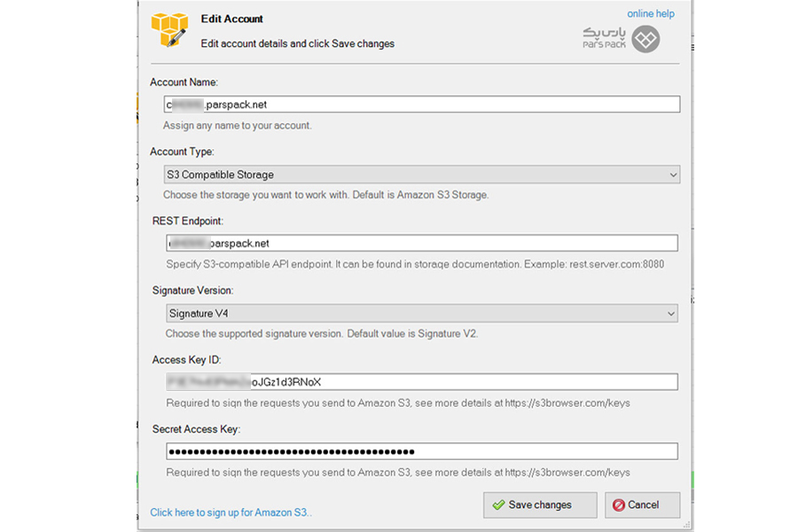Click the red cancel circle icon
Image resolution: width=798 pixels, height=532 pixels.
(x=618, y=505)
